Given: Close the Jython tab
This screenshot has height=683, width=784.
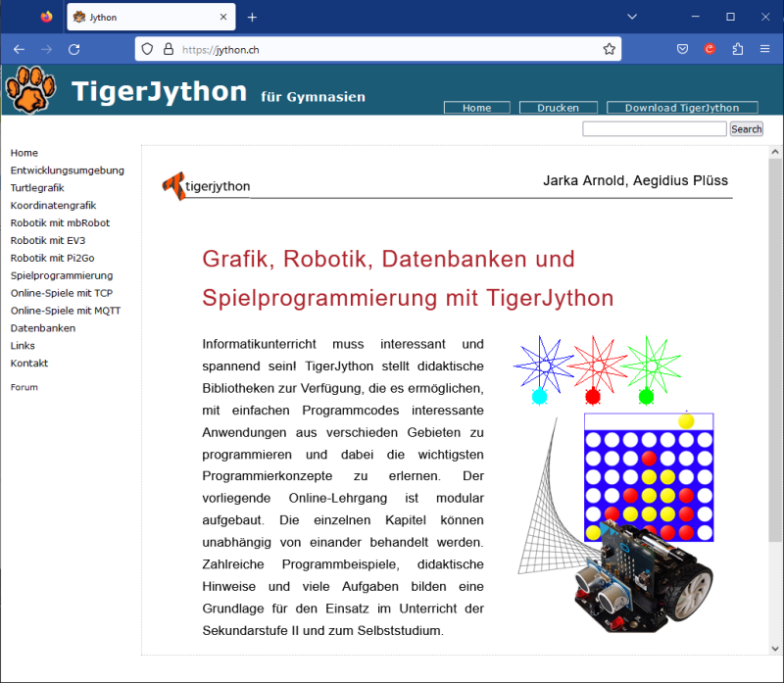Looking at the screenshot, I should (223, 17).
